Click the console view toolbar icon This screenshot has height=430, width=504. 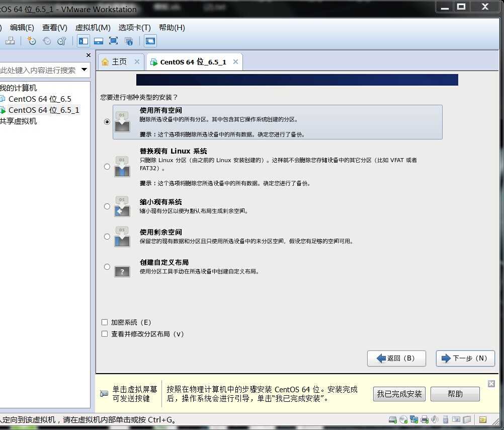pos(150,41)
